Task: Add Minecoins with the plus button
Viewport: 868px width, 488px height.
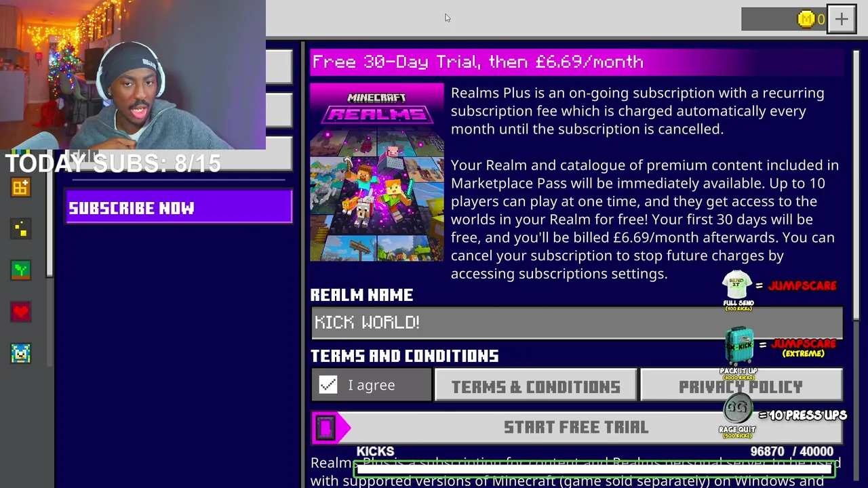Action: coord(842,19)
